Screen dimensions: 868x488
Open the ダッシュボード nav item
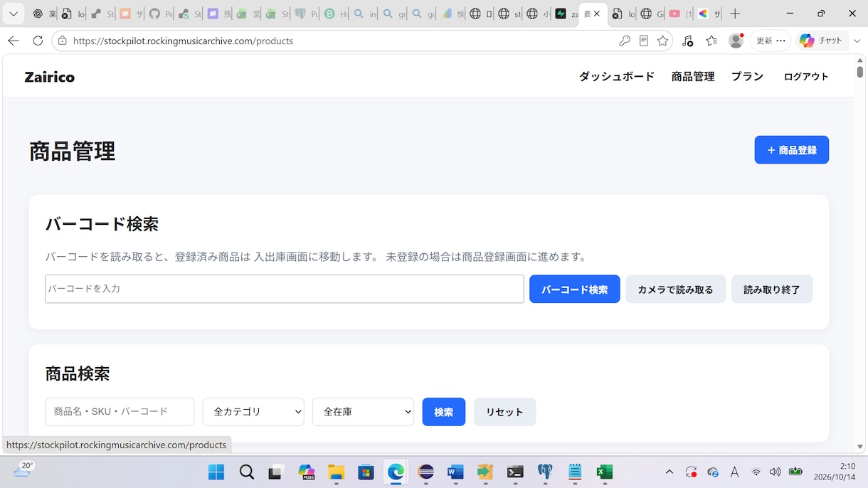click(617, 77)
